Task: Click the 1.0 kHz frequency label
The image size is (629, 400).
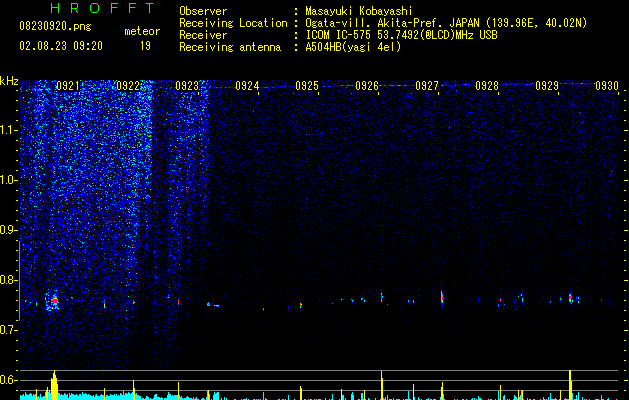Action: pos(9,180)
